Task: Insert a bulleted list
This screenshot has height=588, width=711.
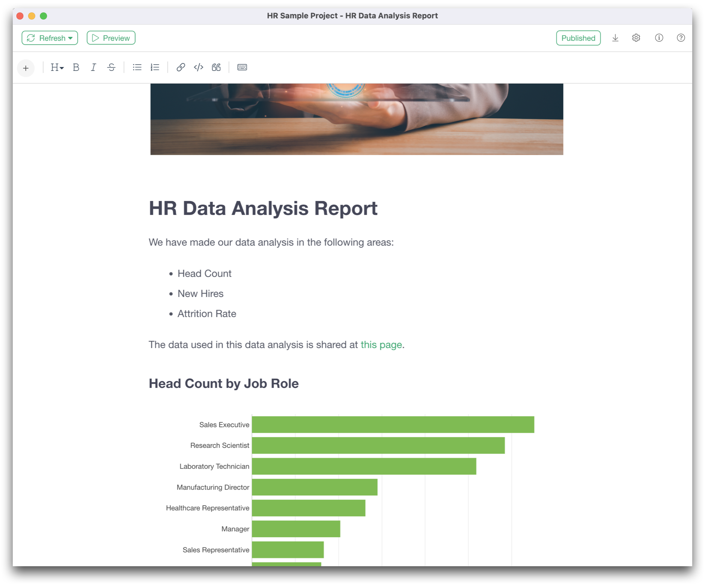Action: coord(137,68)
